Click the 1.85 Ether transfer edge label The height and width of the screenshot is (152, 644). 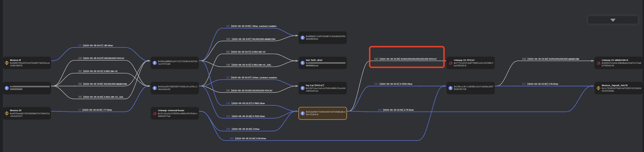[x=98, y=46]
